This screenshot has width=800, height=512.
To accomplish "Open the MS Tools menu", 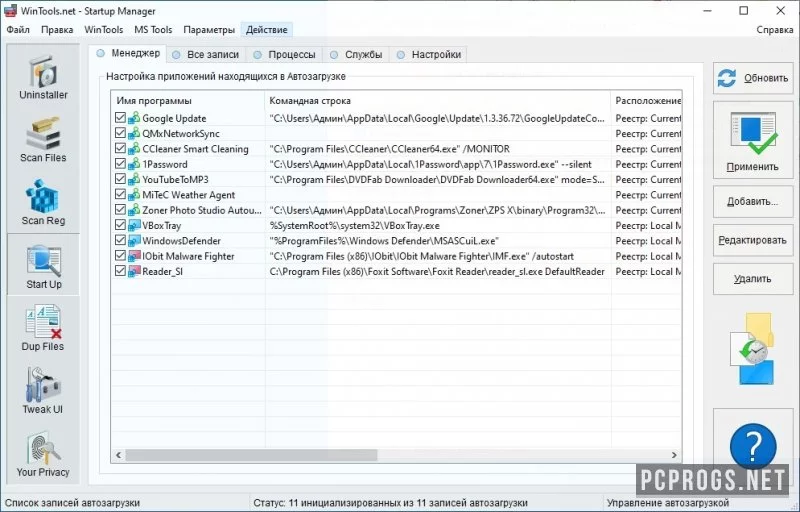I will click(153, 30).
